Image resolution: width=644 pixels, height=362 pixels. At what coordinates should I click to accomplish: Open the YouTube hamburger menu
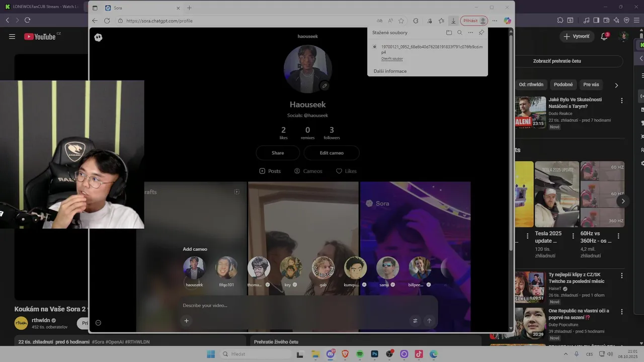[x=12, y=37]
